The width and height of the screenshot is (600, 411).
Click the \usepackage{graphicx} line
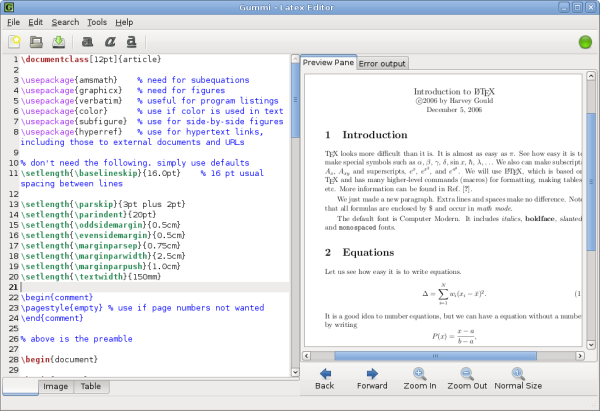pyautogui.click(x=123, y=90)
